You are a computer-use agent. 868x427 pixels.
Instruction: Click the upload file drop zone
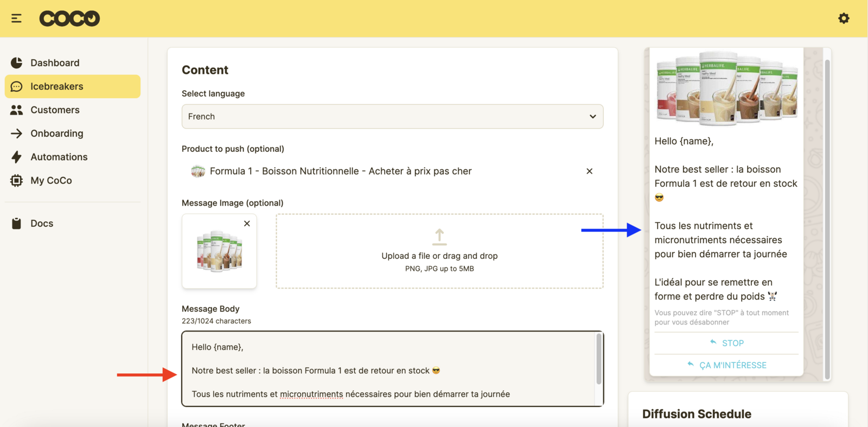tap(439, 251)
